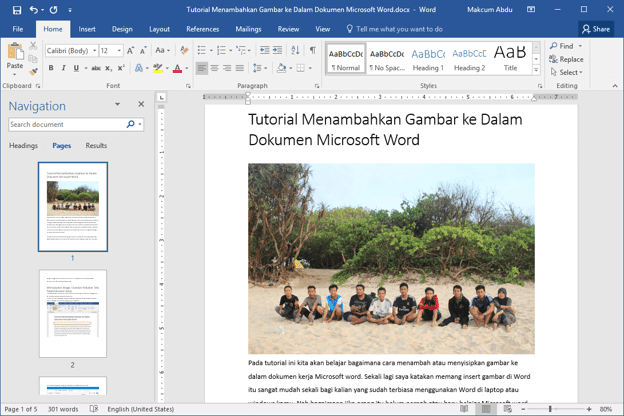This screenshot has height=416, width=624.
Task: Open the File tab
Action: tap(18, 29)
